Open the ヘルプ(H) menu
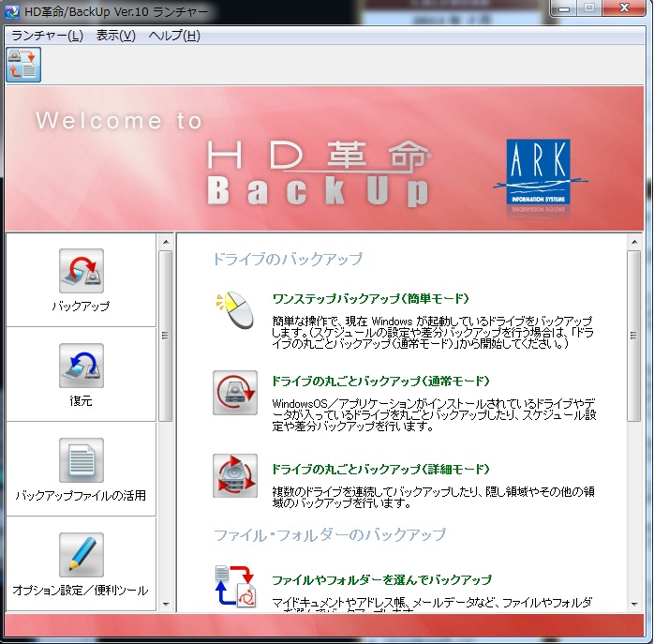This screenshot has width=654, height=644. click(x=174, y=36)
